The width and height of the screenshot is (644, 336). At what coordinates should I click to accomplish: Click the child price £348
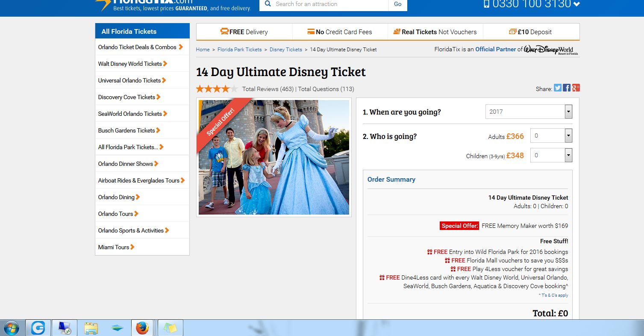coord(515,156)
